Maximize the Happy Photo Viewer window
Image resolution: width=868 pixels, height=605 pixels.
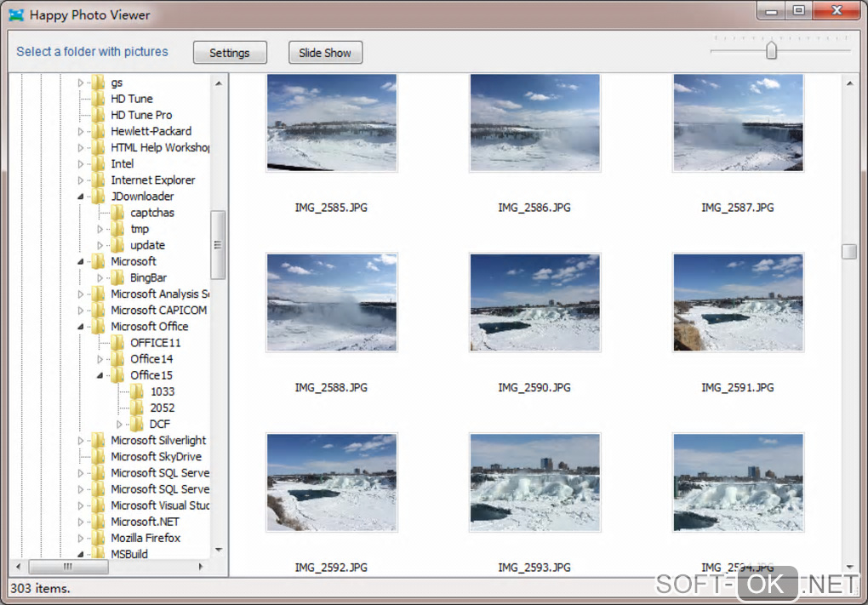click(799, 10)
